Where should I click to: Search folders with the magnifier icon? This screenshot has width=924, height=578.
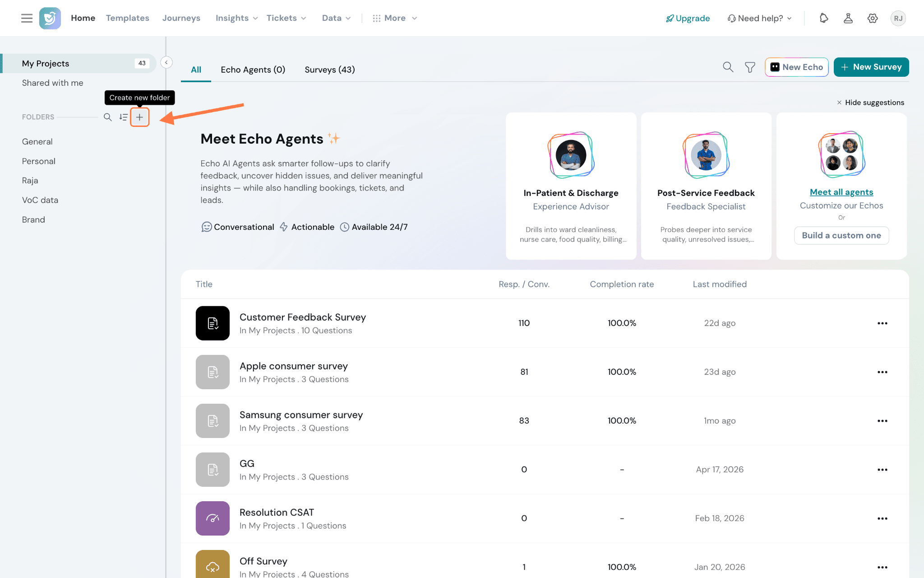107,117
